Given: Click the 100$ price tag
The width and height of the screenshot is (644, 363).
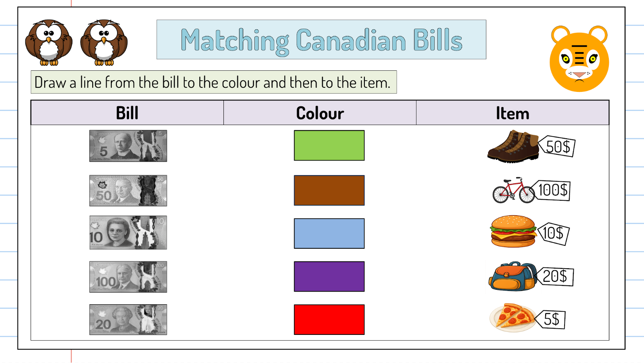Looking at the screenshot, I should coord(553,190).
